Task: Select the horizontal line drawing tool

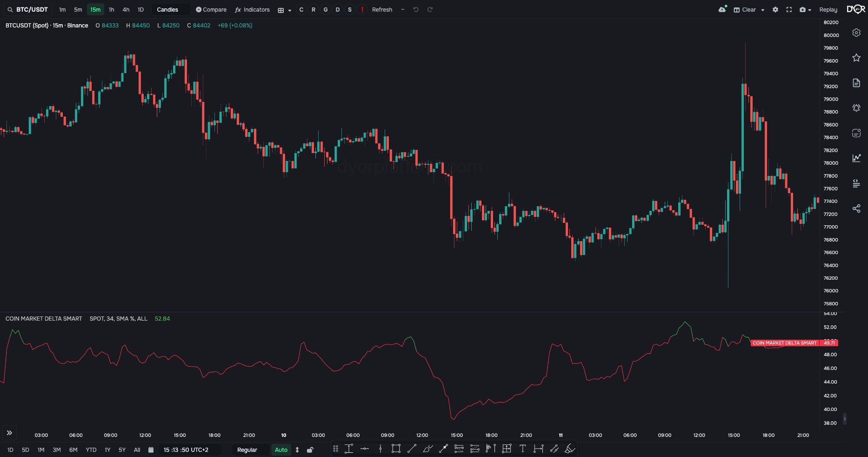Action: coord(365,449)
